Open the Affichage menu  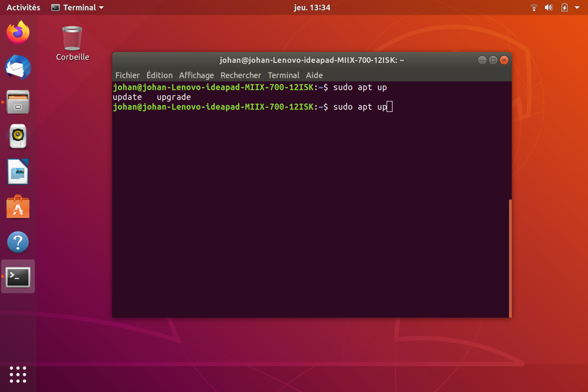click(x=196, y=75)
